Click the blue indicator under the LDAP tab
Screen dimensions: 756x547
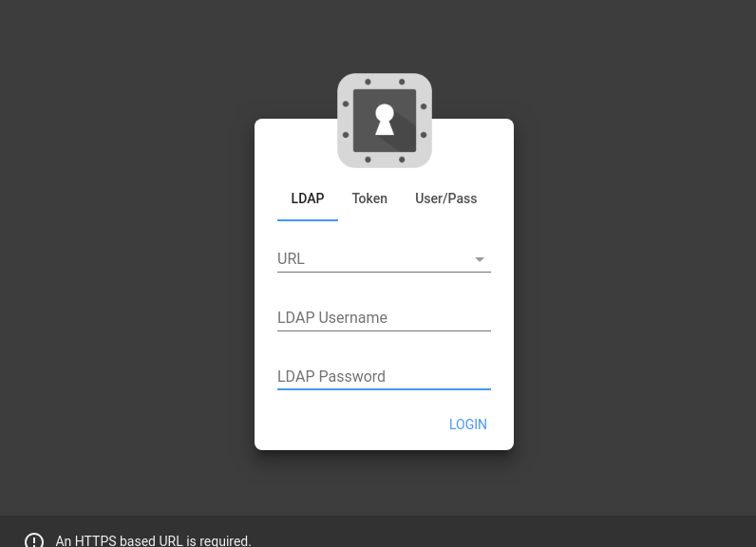pos(308,220)
